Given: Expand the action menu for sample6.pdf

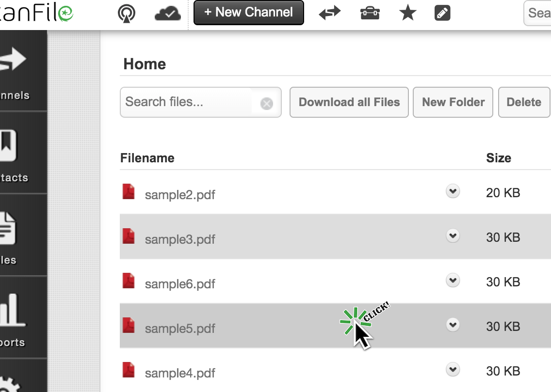Looking at the screenshot, I should [x=452, y=280].
